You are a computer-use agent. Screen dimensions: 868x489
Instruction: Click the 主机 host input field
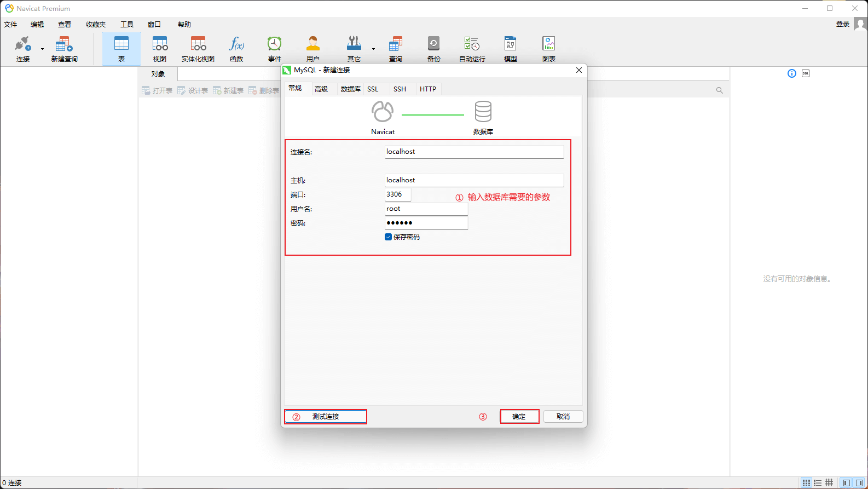coord(474,180)
